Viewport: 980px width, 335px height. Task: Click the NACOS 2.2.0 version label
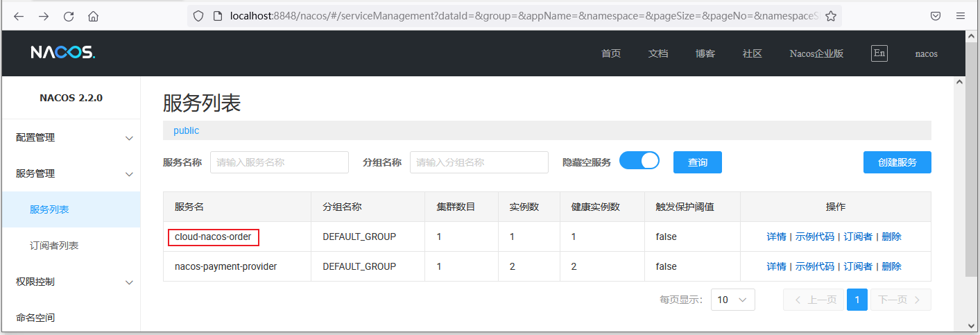click(71, 98)
